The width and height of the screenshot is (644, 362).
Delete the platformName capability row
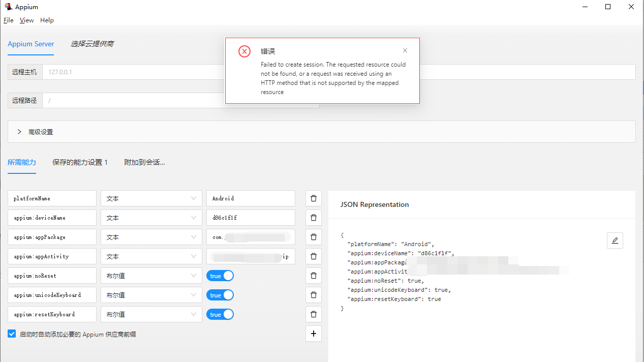313,198
